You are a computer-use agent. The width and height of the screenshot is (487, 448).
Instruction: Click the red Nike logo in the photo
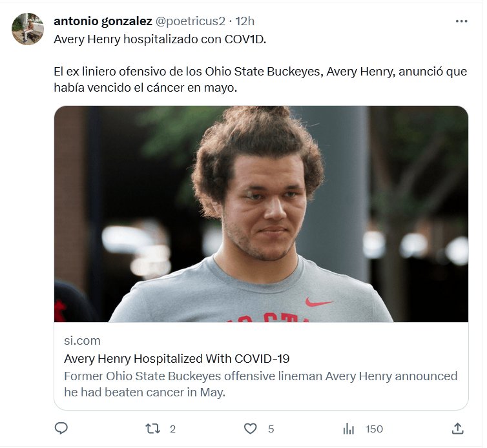(319, 301)
